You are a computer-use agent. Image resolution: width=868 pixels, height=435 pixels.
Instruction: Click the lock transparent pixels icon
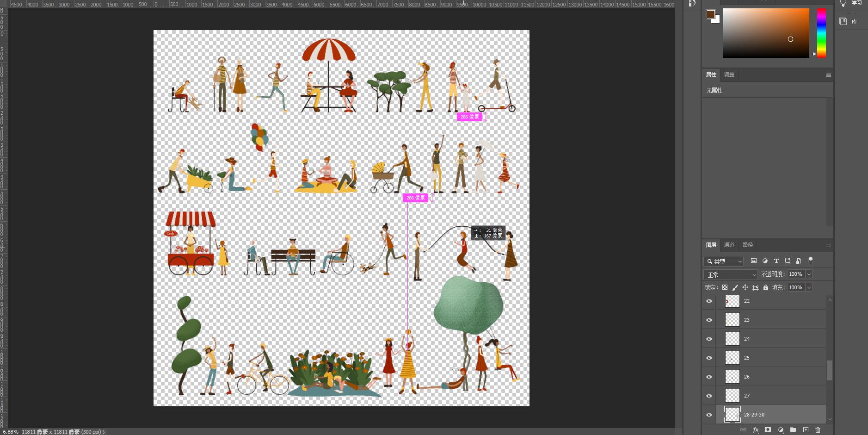coord(725,287)
